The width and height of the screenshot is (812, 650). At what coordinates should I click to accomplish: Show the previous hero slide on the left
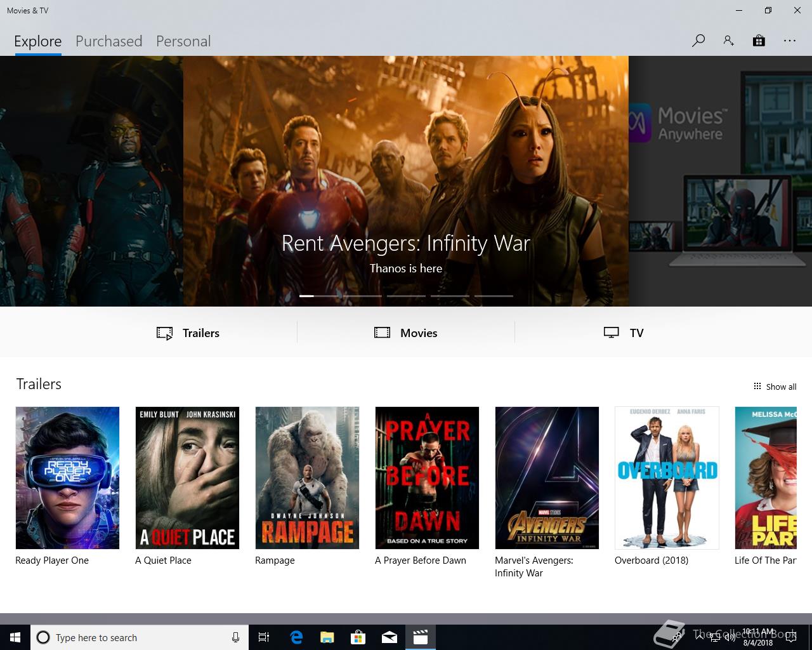pyautogui.click(x=91, y=181)
